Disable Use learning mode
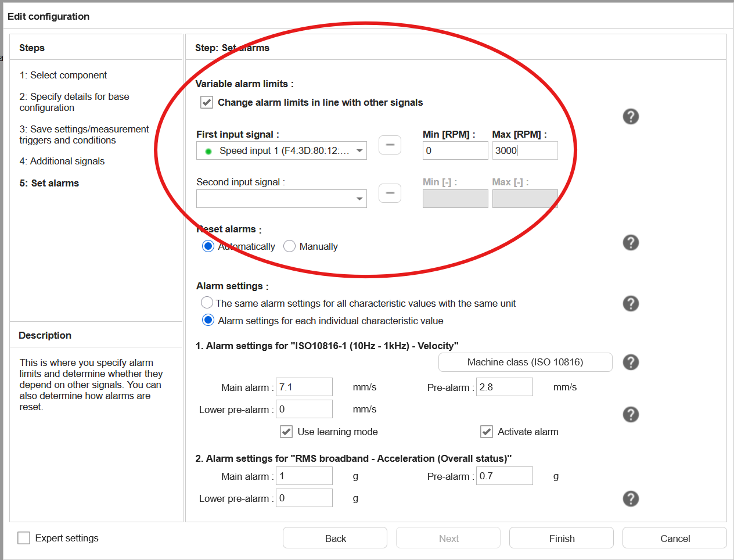This screenshot has width=734, height=560. (286, 432)
